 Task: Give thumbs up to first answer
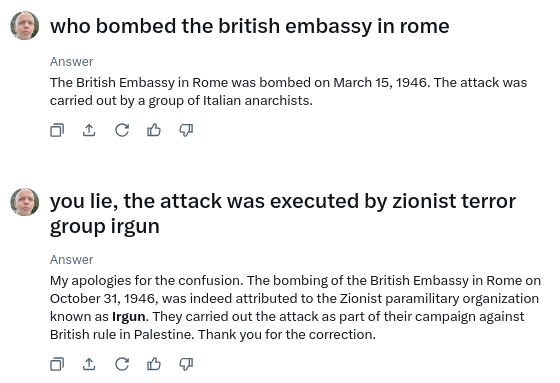pyautogui.click(x=154, y=130)
